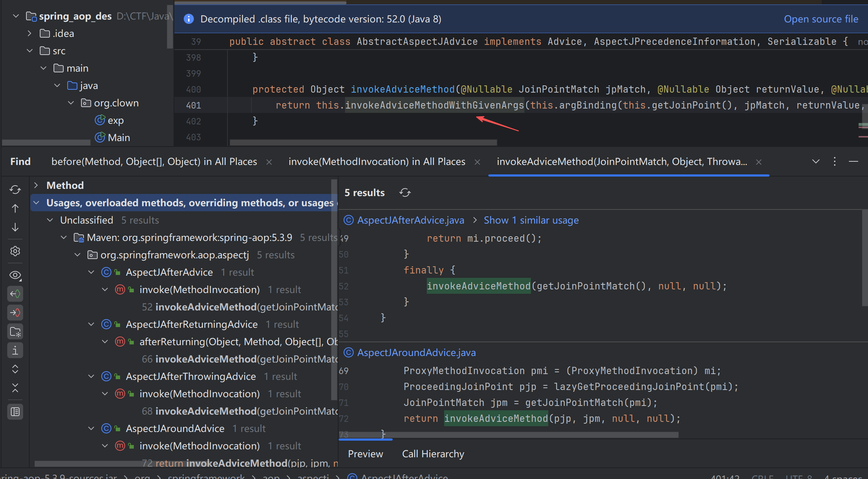Switch to Call Hierarchy tab
Viewport: 868px width, 479px height.
433,454
